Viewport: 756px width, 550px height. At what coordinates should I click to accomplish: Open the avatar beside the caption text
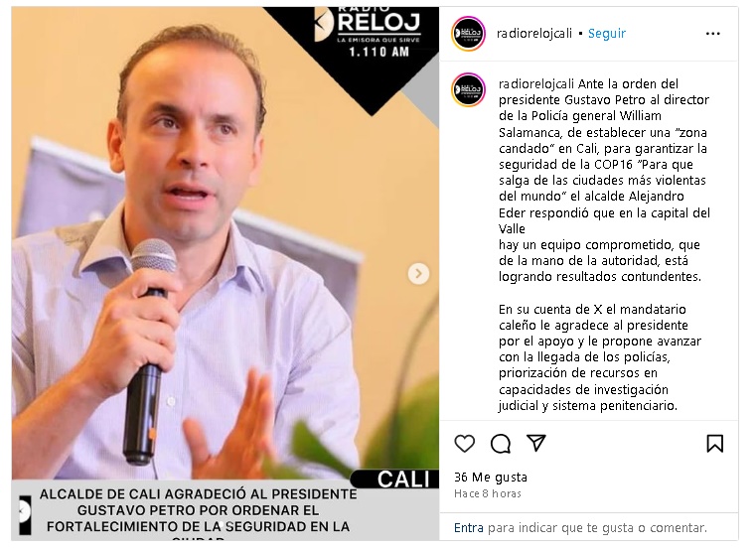[x=468, y=89]
